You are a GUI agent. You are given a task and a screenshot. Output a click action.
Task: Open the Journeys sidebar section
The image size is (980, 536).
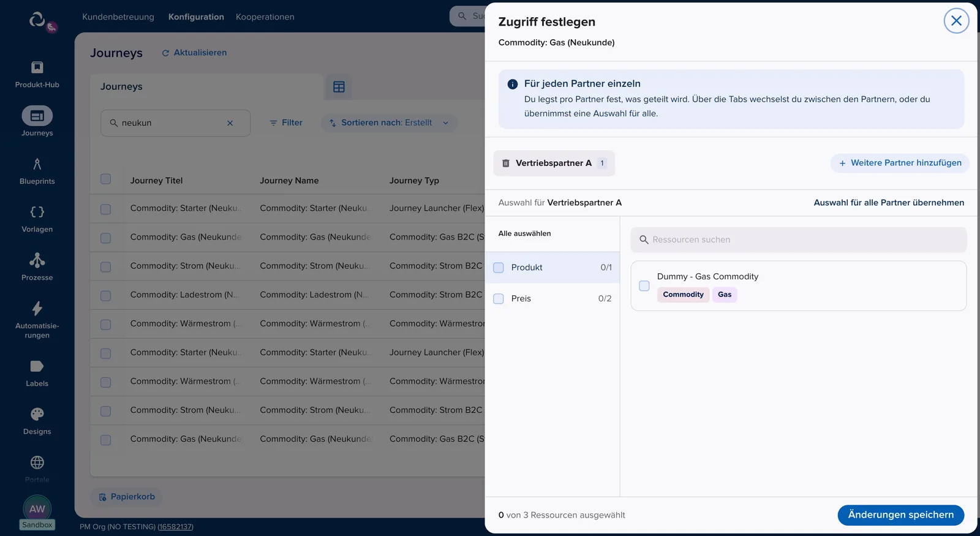37,121
